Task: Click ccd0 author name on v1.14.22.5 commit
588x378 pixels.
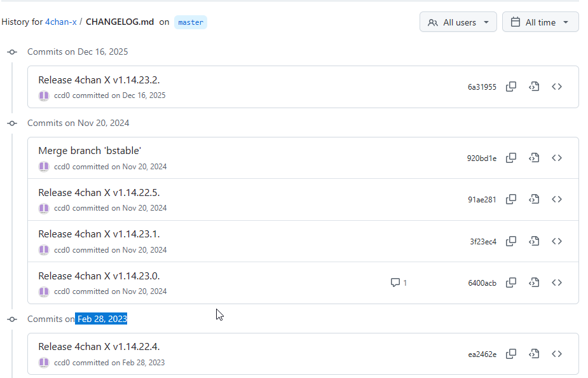Action: coord(62,208)
